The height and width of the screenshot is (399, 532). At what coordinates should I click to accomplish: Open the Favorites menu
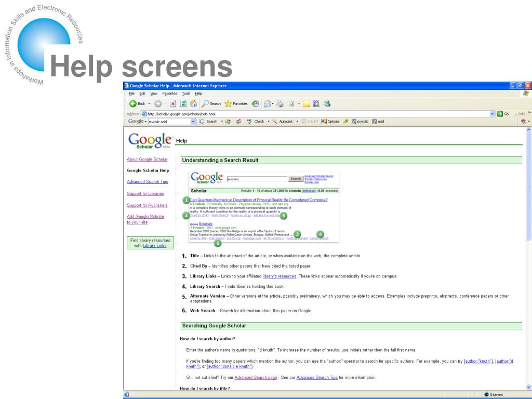pyautogui.click(x=169, y=94)
